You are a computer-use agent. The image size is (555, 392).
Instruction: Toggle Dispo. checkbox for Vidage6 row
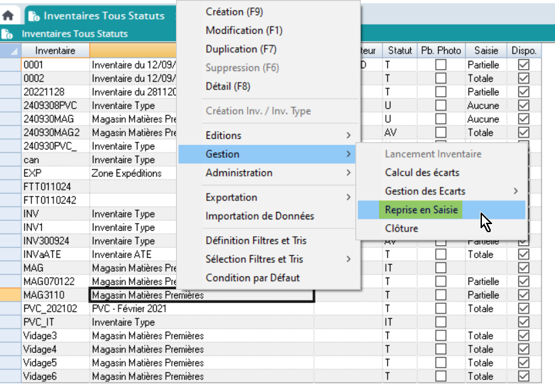(x=523, y=376)
